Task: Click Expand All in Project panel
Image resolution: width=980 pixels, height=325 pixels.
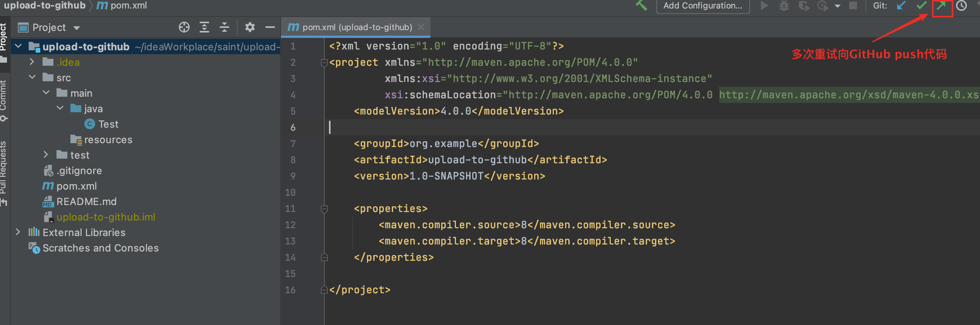Action: (x=204, y=27)
